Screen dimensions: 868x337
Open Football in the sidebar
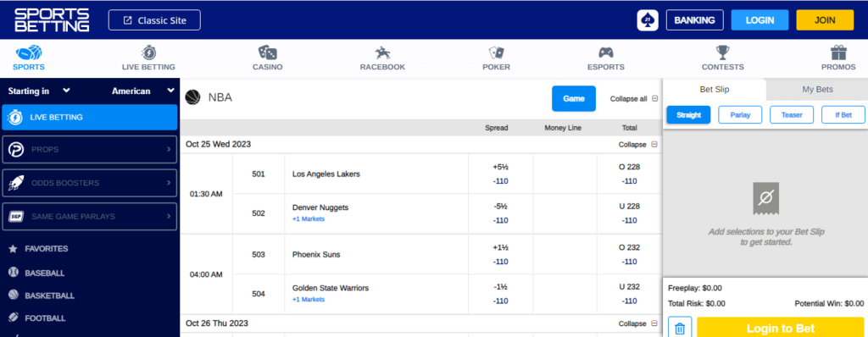[46, 318]
